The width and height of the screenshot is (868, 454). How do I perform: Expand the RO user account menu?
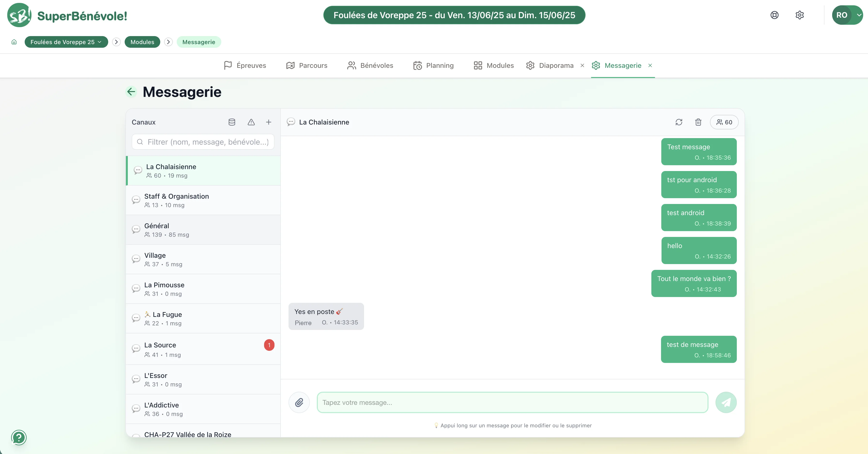click(847, 15)
